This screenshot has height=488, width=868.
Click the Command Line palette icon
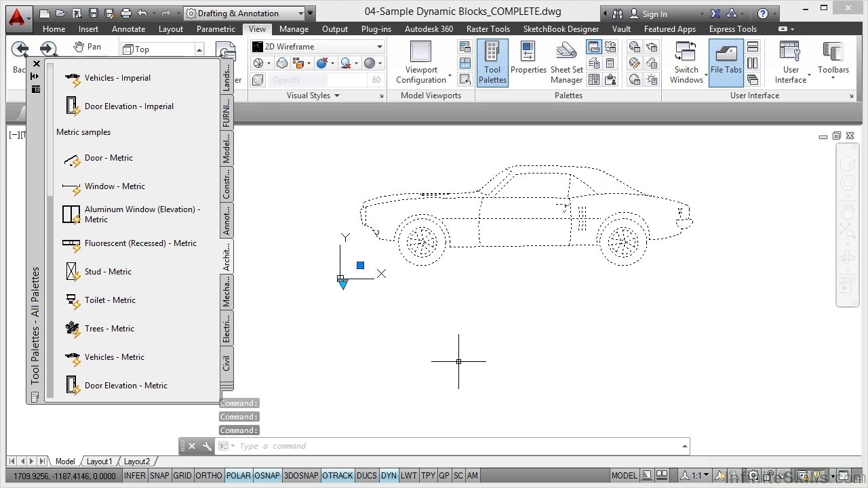point(594,47)
